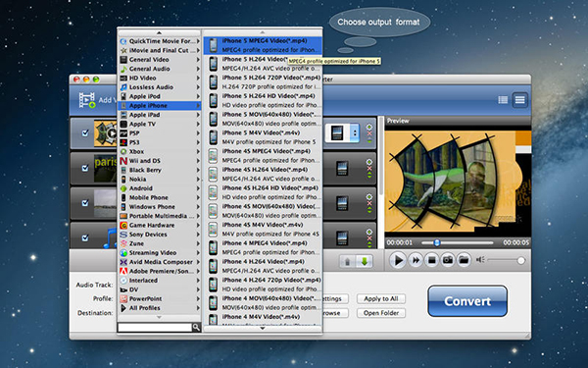Choose Avid Media Composer category

(160, 262)
